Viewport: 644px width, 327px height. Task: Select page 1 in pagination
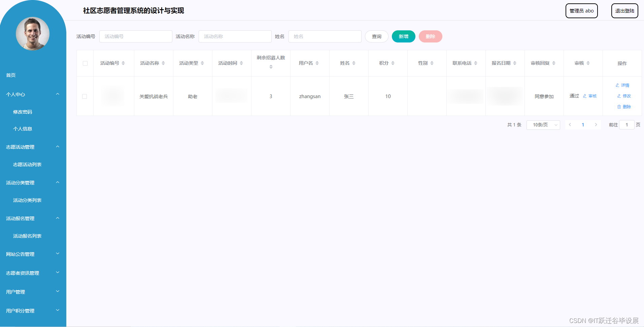[583, 125]
